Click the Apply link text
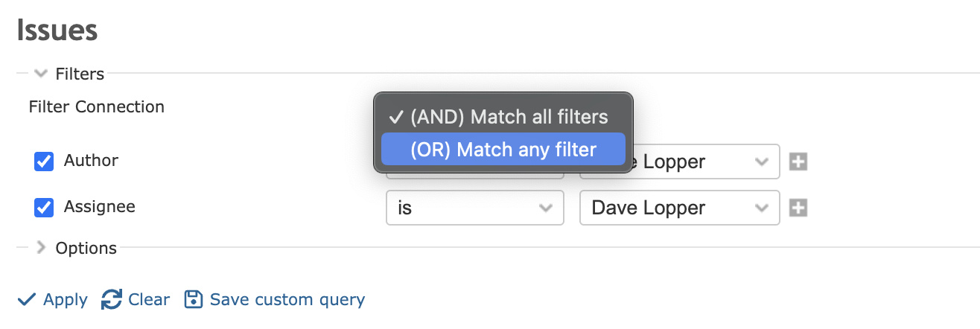 [66, 300]
